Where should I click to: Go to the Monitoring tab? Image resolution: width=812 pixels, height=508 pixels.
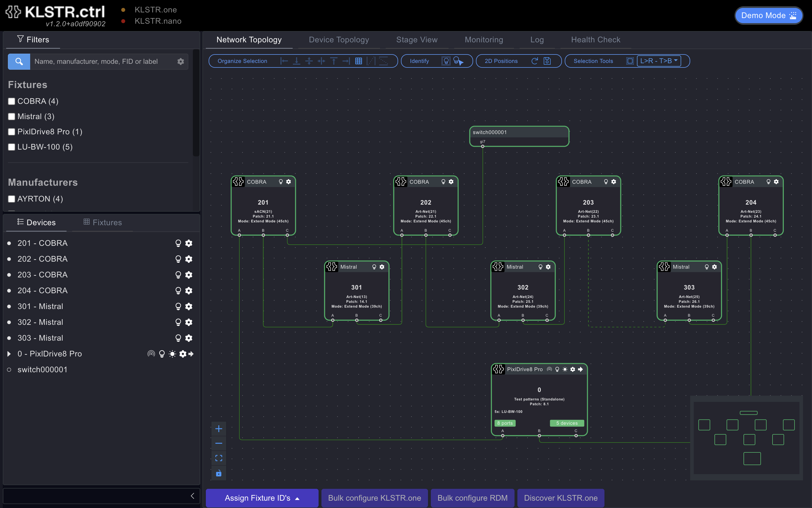(x=484, y=40)
